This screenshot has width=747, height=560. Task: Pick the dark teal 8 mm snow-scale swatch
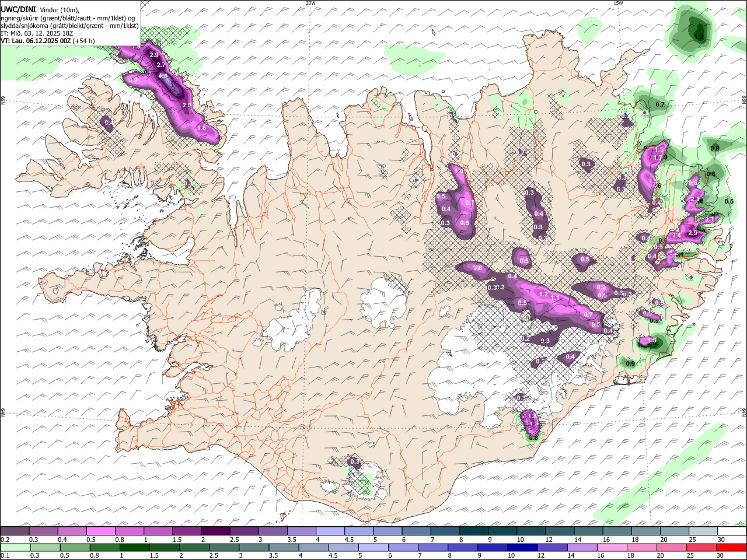(x=473, y=531)
